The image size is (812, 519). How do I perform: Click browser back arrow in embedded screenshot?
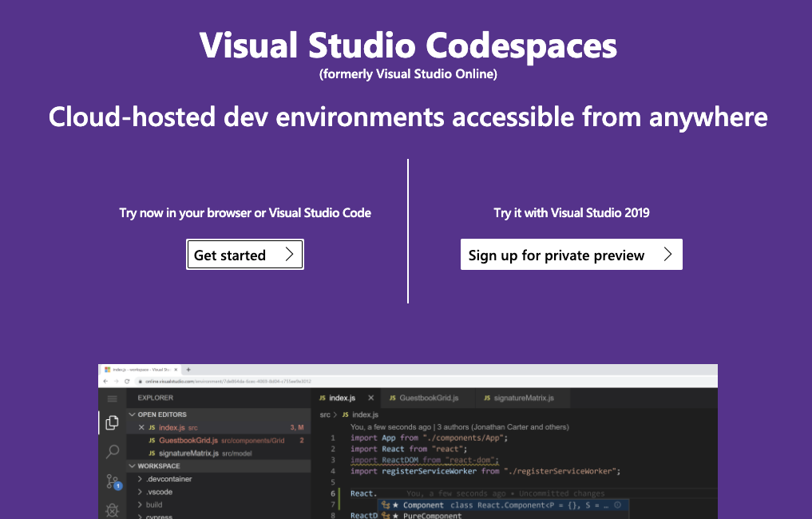[105, 381]
